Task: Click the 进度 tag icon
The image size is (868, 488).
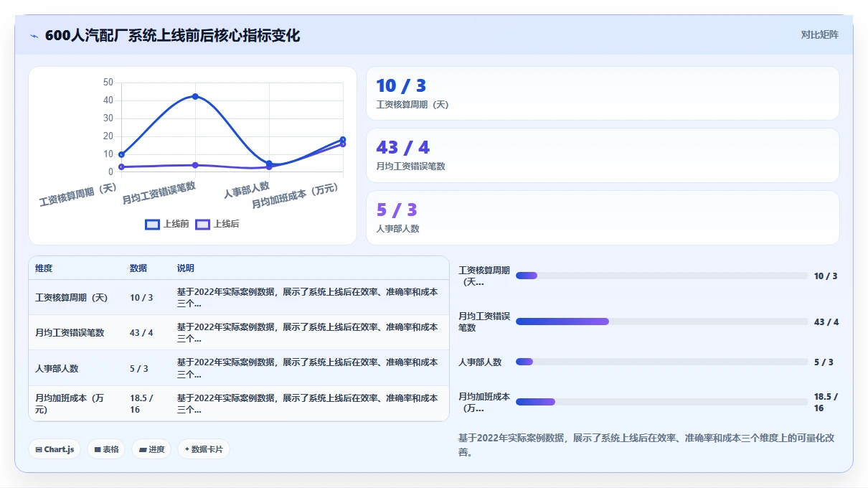Action: (x=143, y=450)
